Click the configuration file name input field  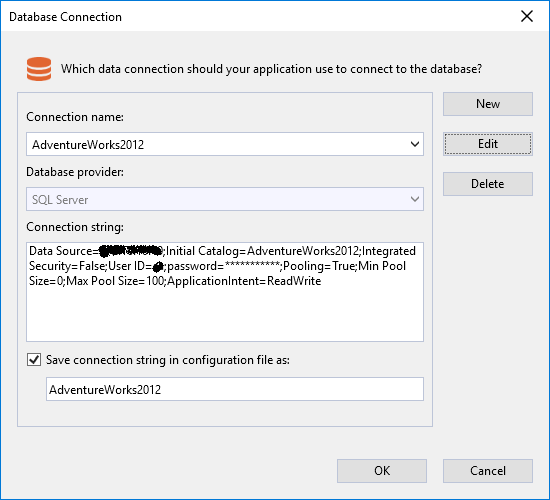pos(235,389)
